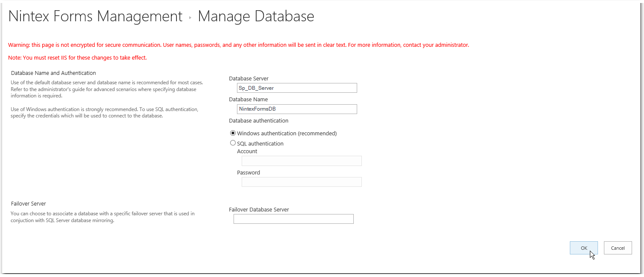644x277 pixels.
Task: Click the 'Use of the default database server' text
Action: [x=107, y=89]
